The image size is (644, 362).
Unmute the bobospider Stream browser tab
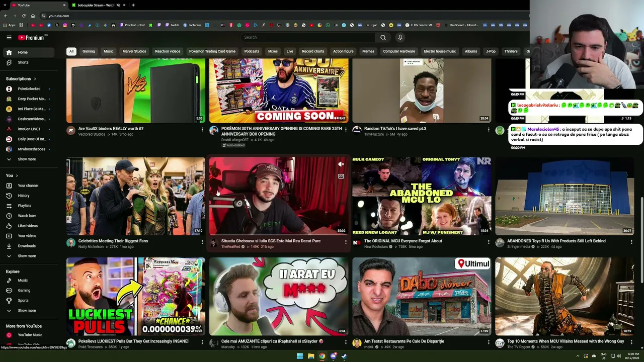[118, 5]
